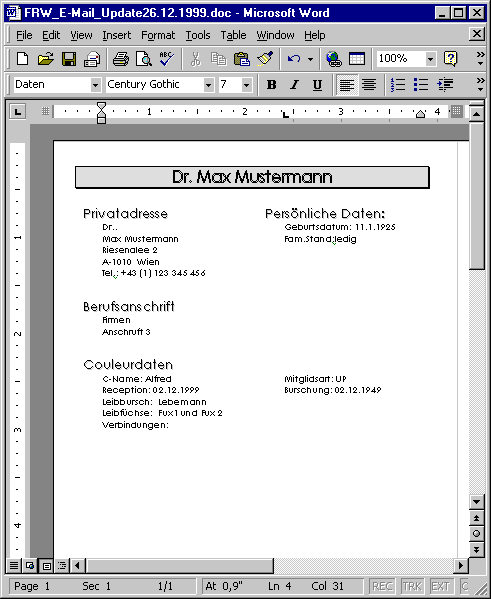Open the Undo history dropdown arrow
Image resolution: width=491 pixels, height=599 pixels.
pos(310,59)
